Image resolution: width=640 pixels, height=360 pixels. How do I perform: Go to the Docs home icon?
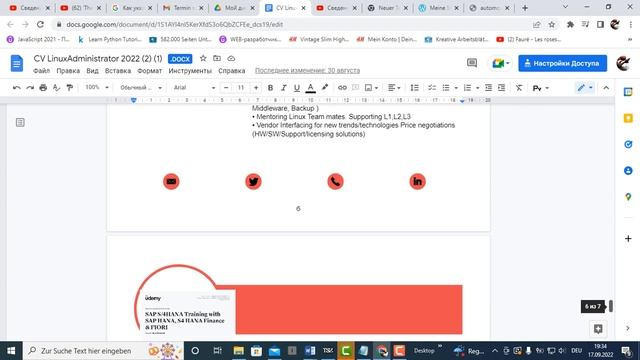[x=17, y=63]
